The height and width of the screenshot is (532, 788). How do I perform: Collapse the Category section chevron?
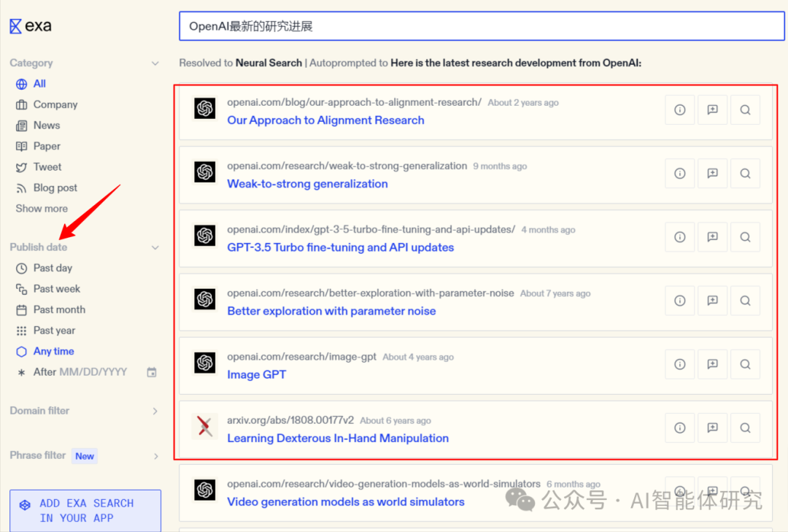pyautogui.click(x=155, y=63)
